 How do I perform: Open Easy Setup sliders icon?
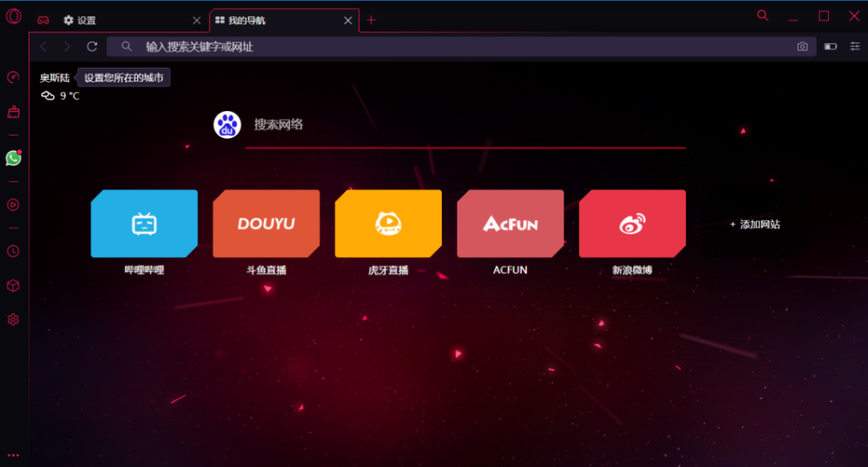coord(855,47)
